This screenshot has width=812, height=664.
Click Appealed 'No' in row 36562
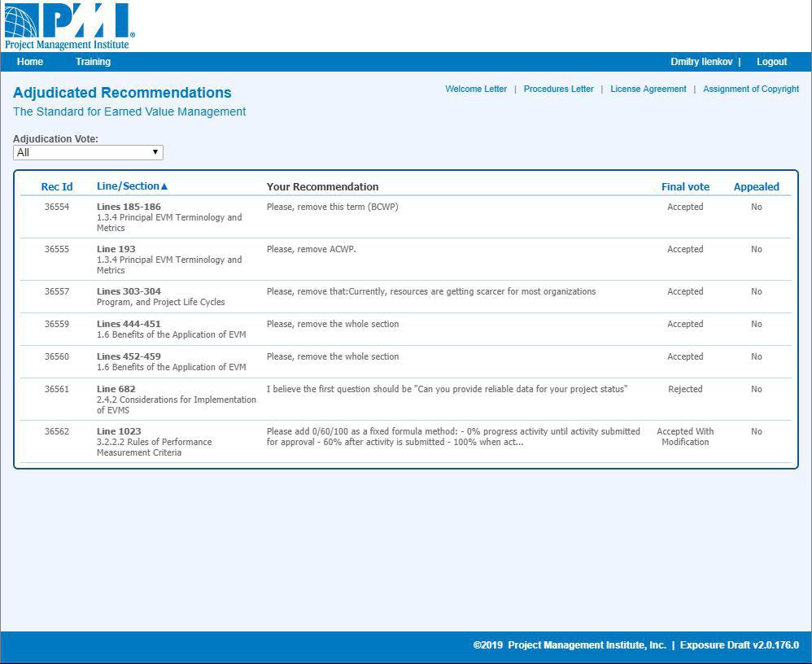(757, 431)
